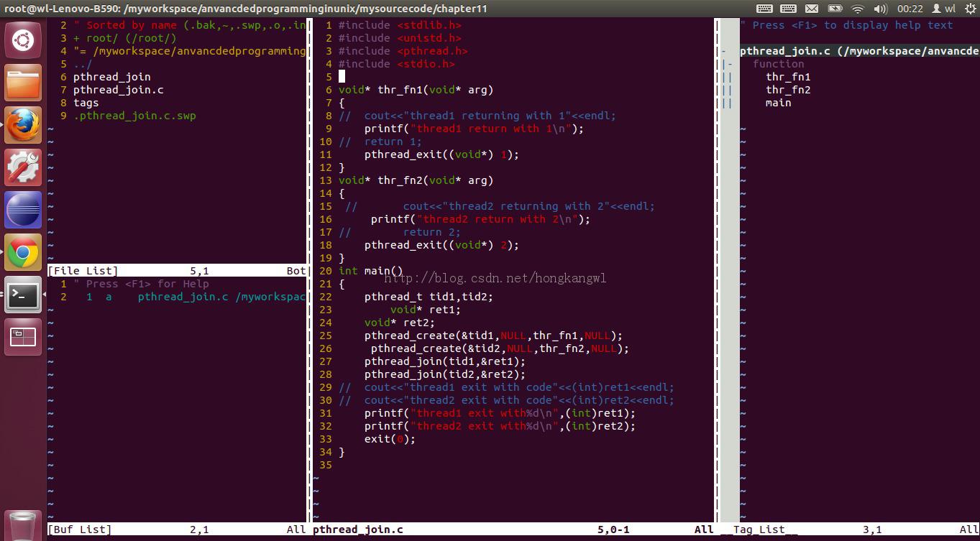This screenshot has width=980, height=541.
Task: Click void* thr_fn2(void* arg) definition
Action: [416, 180]
